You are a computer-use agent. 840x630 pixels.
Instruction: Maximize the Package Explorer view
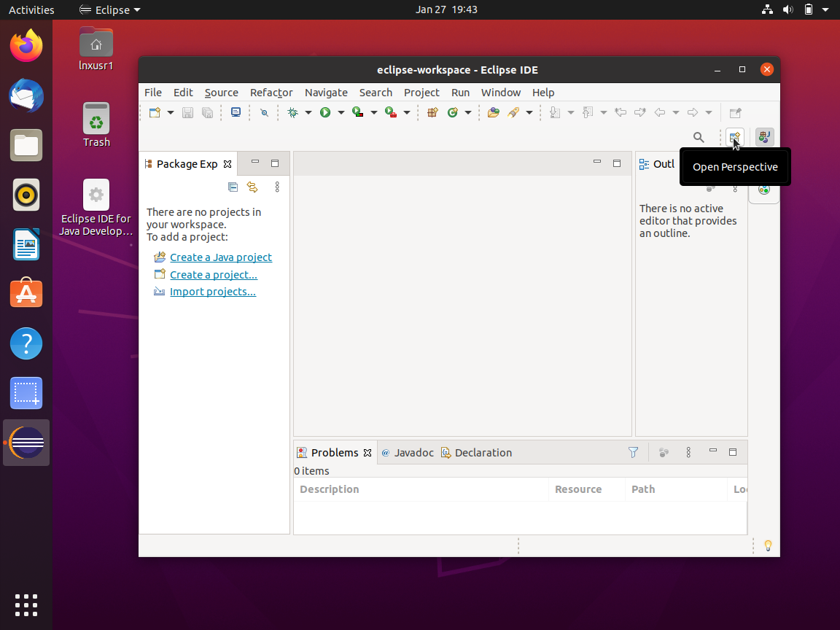(275, 163)
